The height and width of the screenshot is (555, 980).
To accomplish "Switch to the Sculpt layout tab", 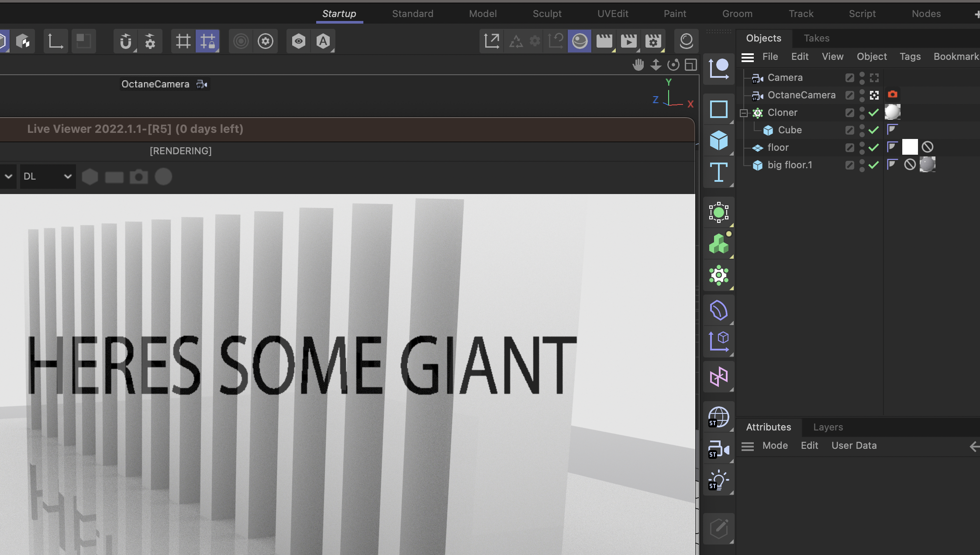I will tap(547, 14).
